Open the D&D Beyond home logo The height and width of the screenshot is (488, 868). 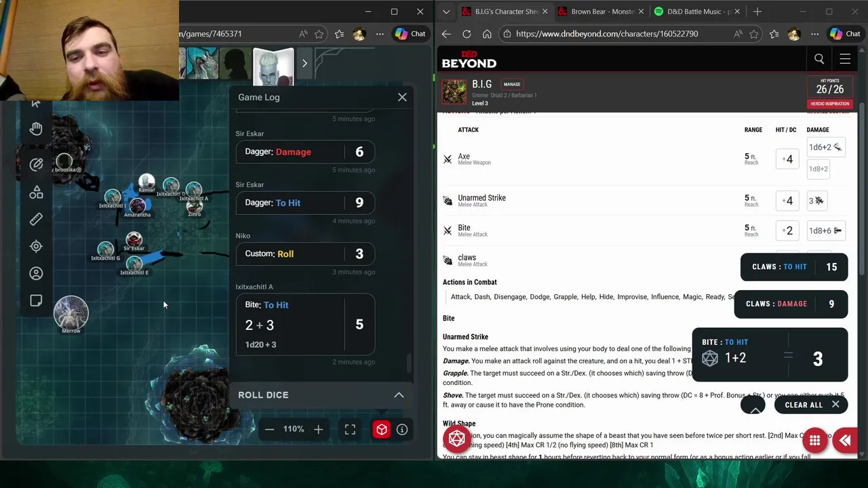coord(469,59)
